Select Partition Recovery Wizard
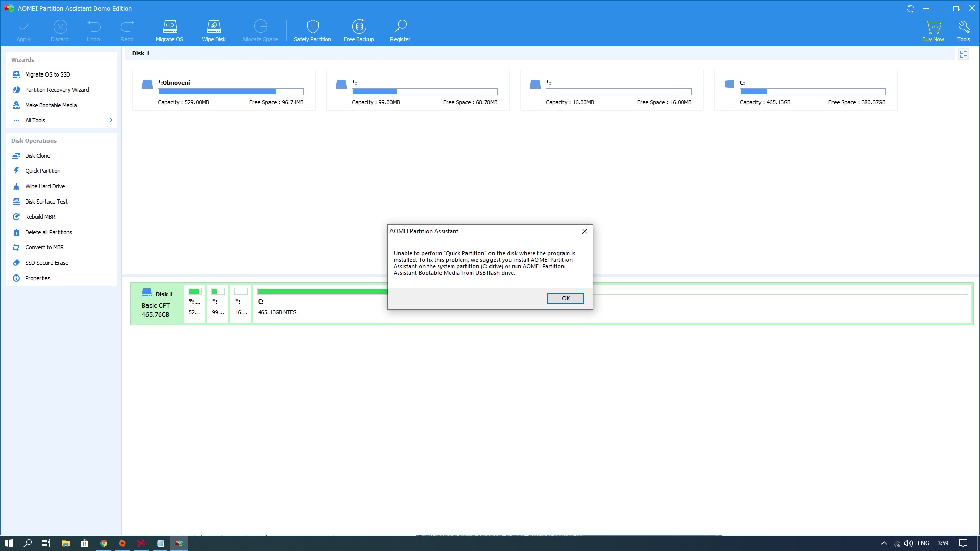Viewport: 980px width, 551px height. (x=57, y=90)
